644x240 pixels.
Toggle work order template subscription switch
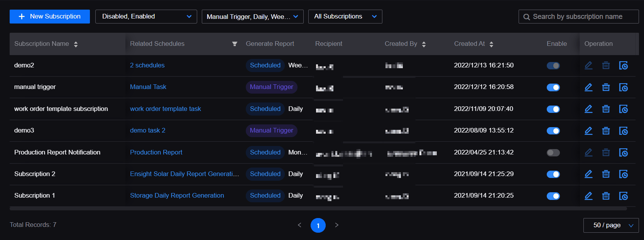point(553,109)
